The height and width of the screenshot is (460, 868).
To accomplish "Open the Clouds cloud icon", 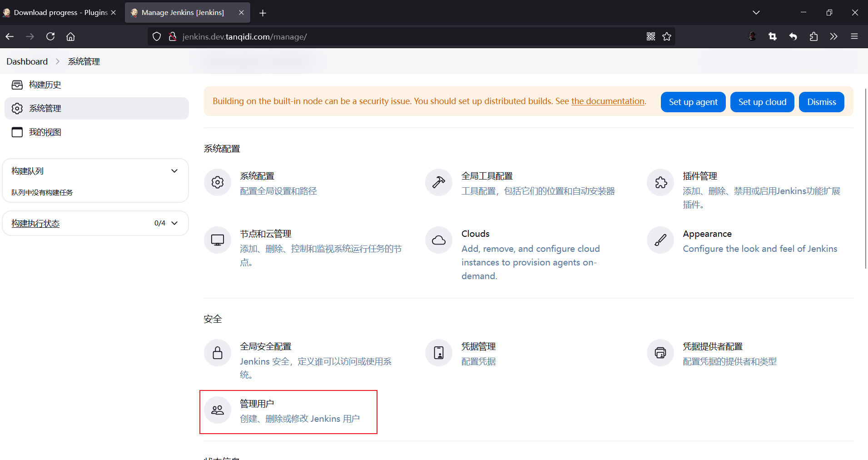I will [439, 240].
